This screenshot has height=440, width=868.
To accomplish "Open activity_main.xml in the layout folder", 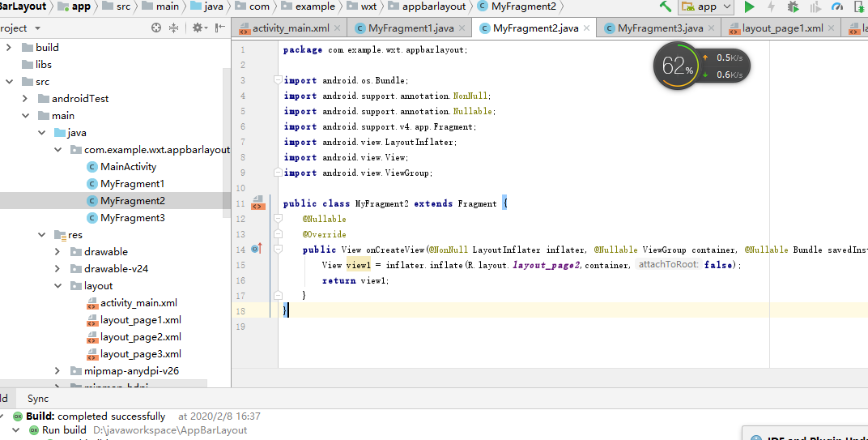I will click(x=132, y=303).
